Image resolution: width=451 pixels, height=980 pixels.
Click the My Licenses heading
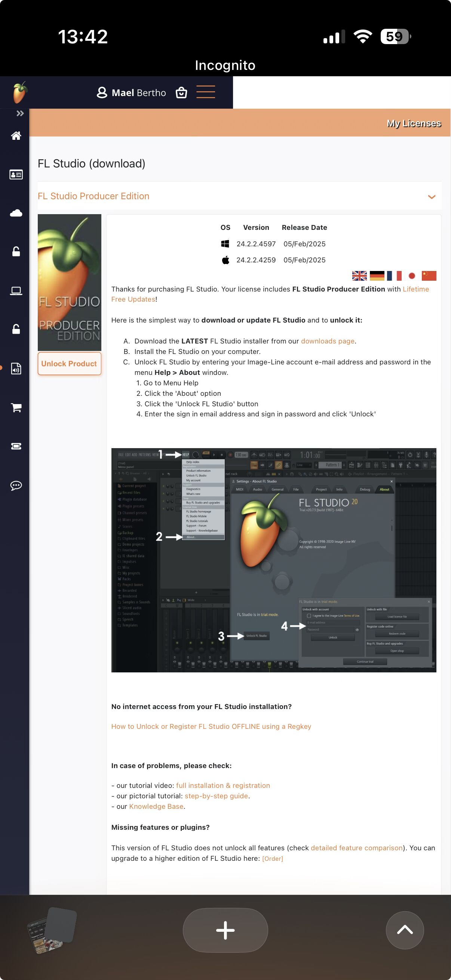tap(414, 123)
